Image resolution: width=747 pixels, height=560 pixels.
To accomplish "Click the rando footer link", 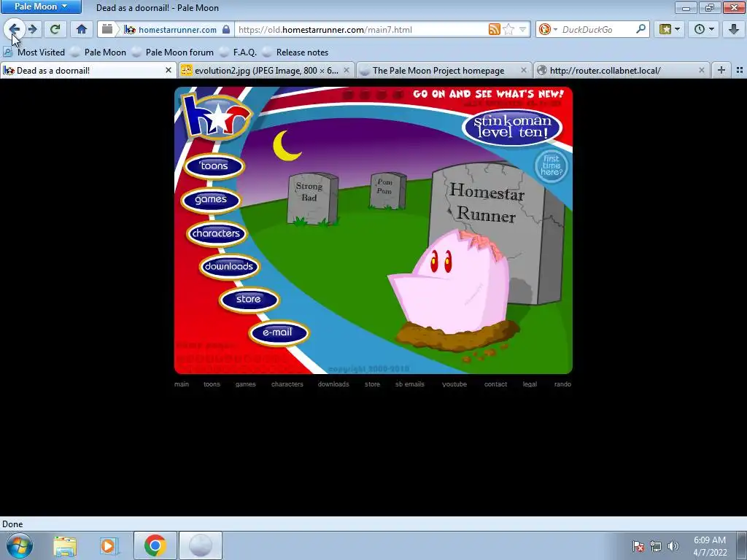I will pos(562,384).
